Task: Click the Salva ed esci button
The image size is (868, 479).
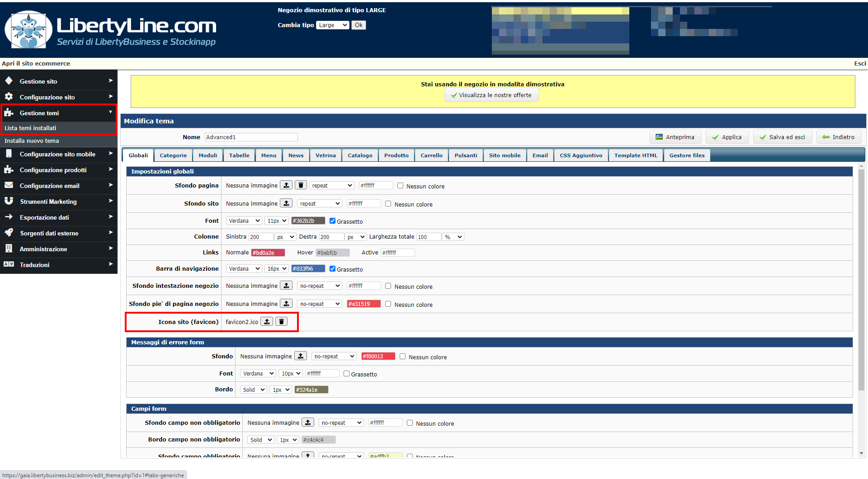Action: click(782, 137)
